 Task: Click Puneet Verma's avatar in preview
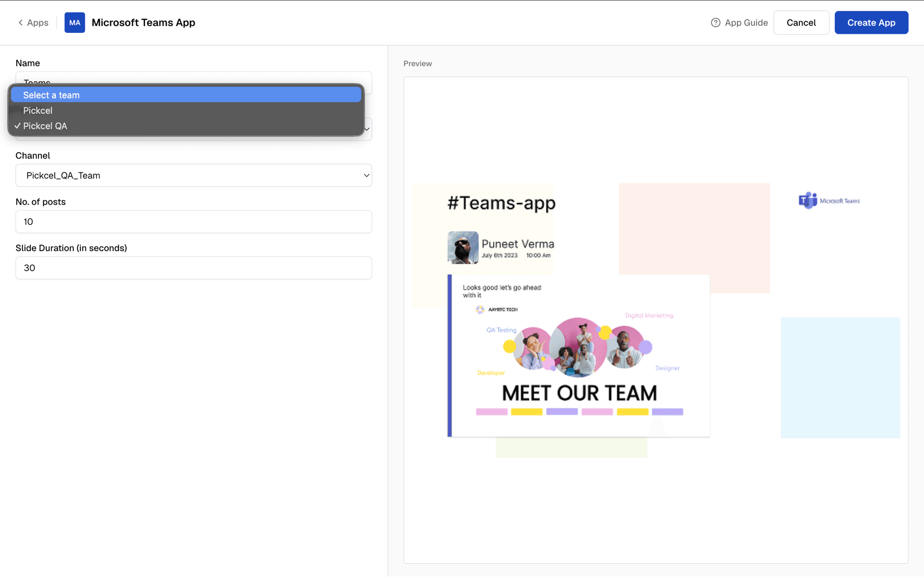[x=463, y=248]
